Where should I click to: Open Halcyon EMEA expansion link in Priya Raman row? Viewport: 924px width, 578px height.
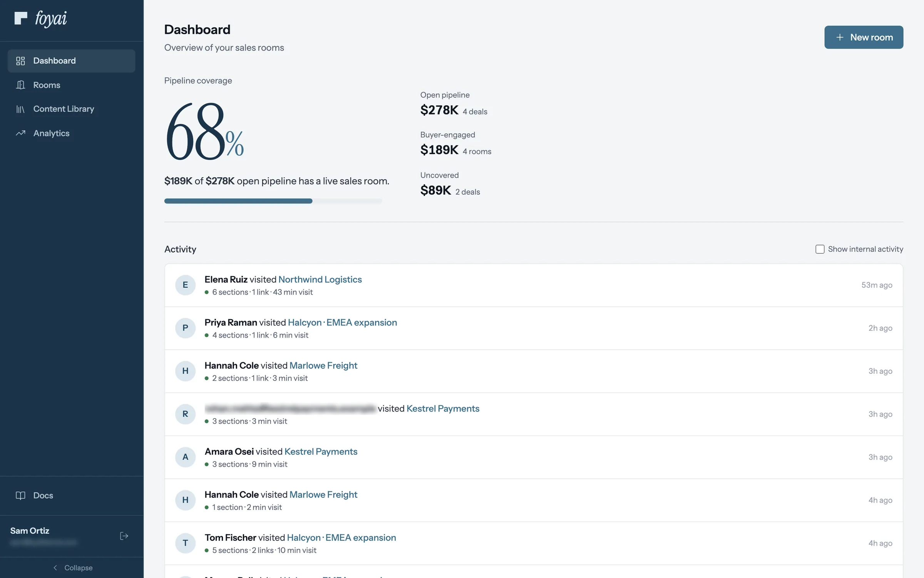(x=342, y=323)
